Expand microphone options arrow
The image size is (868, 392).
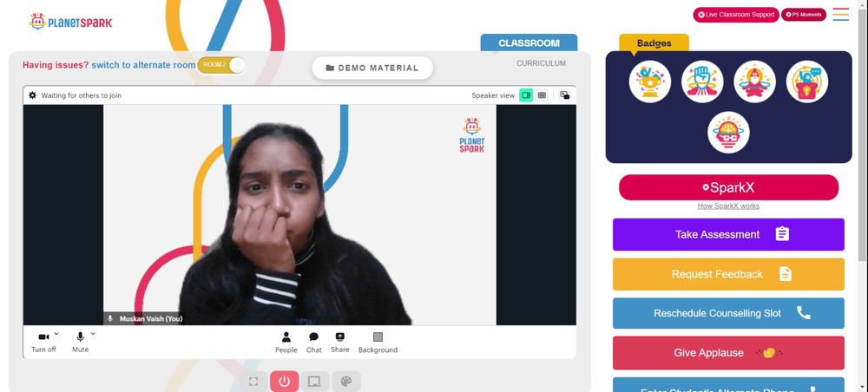(93, 333)
